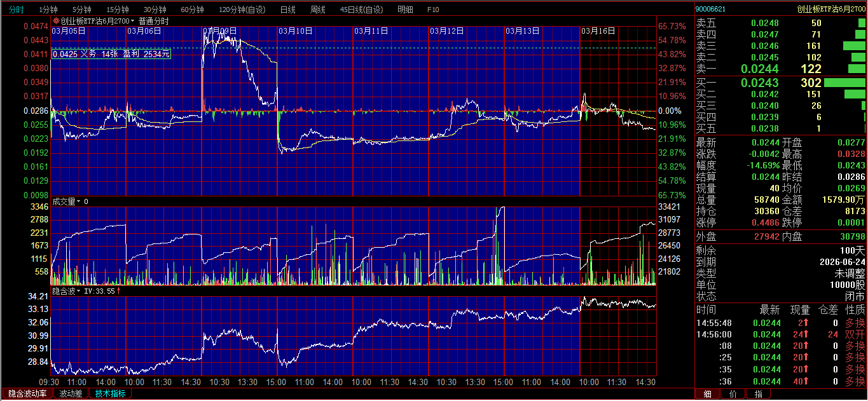The height and width of the screenshot is (401, 868).
Task: Click the 买一 bid volume bar
Action: click(x=844, y=83)
